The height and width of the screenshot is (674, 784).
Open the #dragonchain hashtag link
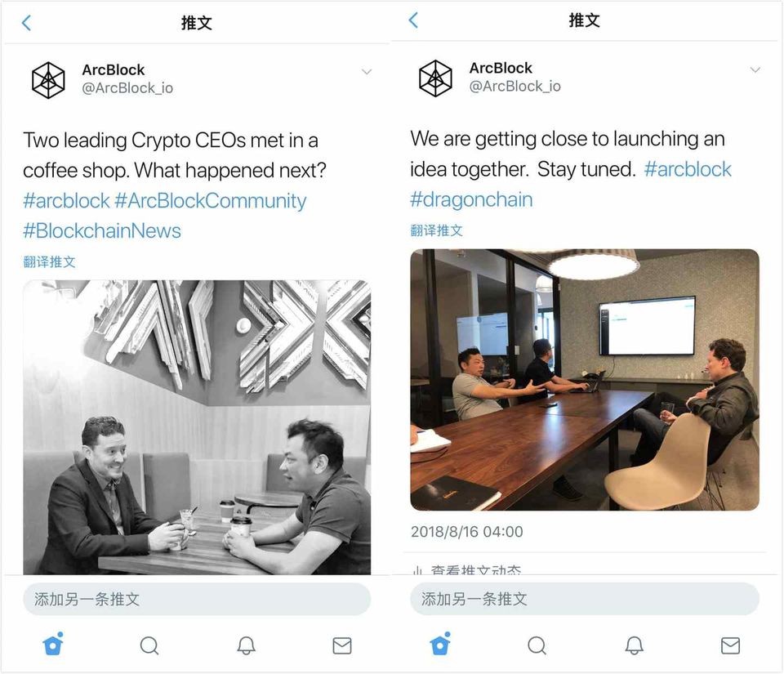[x=471, y=199]
